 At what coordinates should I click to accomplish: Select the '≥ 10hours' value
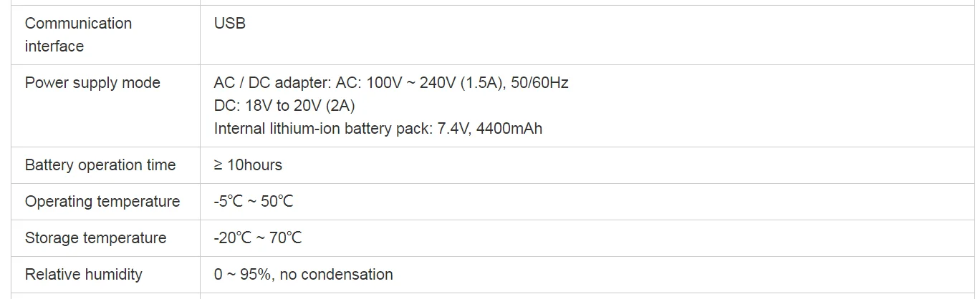(248, 165)
